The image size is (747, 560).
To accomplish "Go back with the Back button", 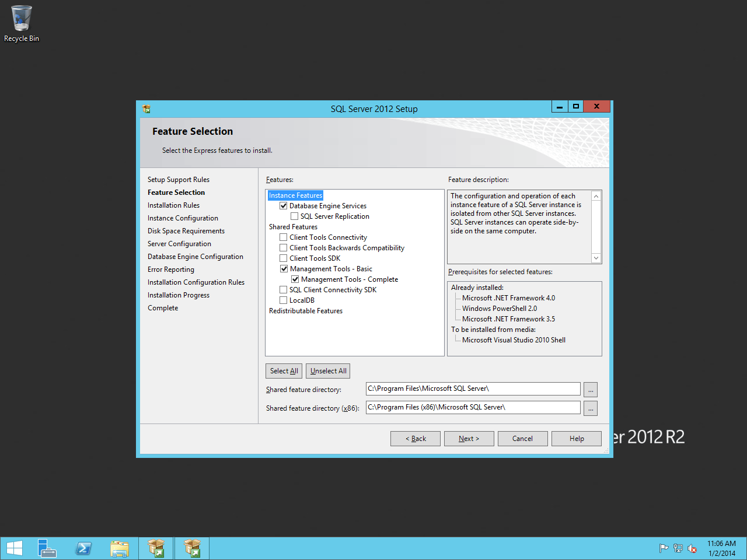I will tap(416, 439).
